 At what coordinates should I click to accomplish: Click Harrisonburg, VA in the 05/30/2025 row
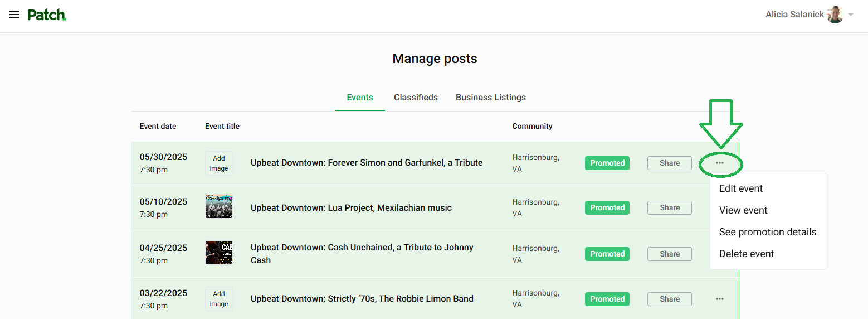point(535,163)
